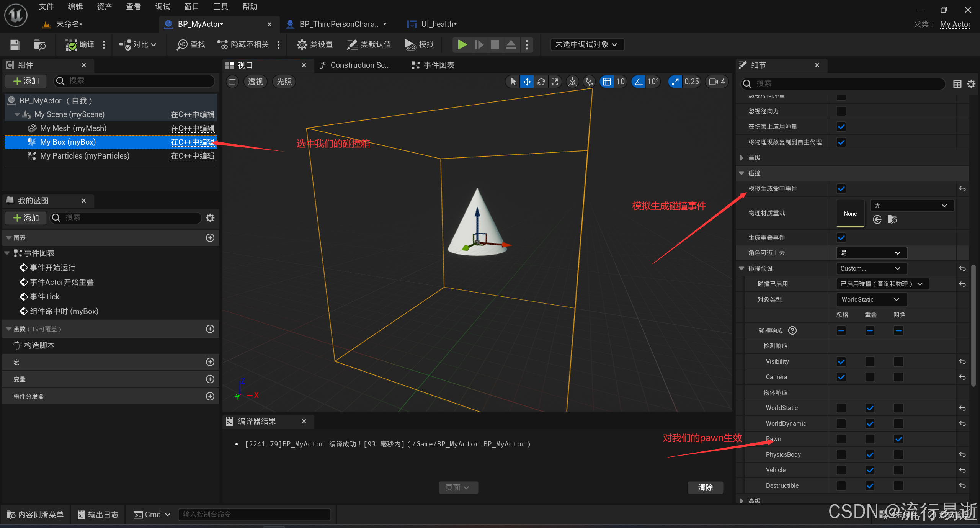Collapse the 碰撞 section in details
Screen dimensions: 980x528
[x=742, y=173]
